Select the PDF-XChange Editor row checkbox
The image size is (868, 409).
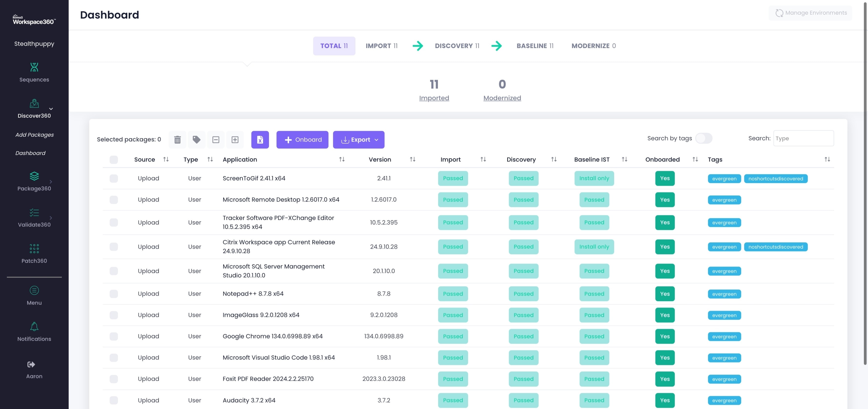114,222
